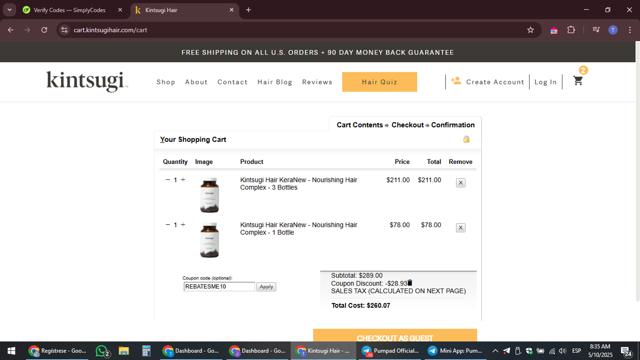This screenshot has width=640, height=360.
Task: Decrease quantity of the 1 Bottle item
Action: 167,224
